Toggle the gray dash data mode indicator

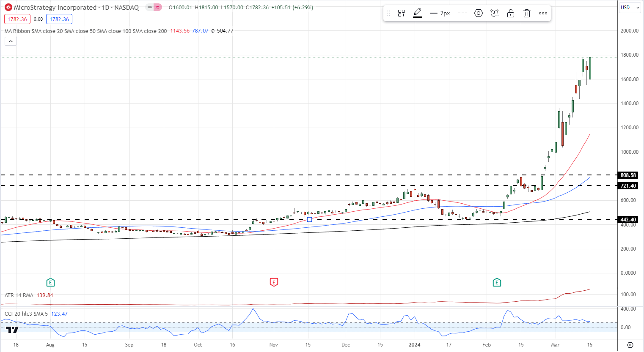pyautogui.click(x=149, y=7)
